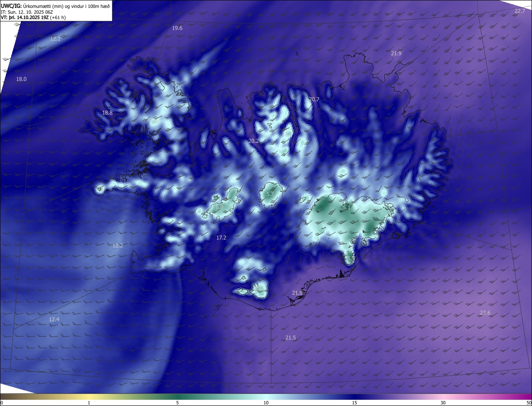Click the 5.7 value on Hofsjökull glacier

coord(270,194)
